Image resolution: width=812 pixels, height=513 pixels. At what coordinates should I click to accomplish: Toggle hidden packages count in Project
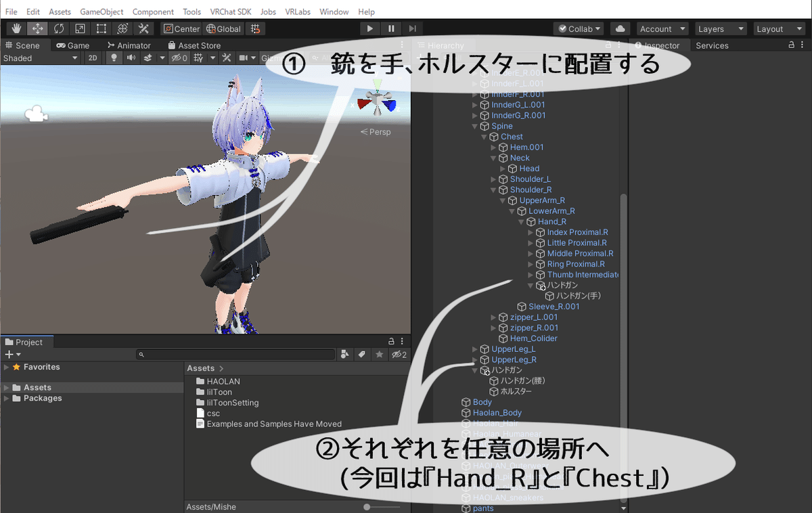pos(399,354)
